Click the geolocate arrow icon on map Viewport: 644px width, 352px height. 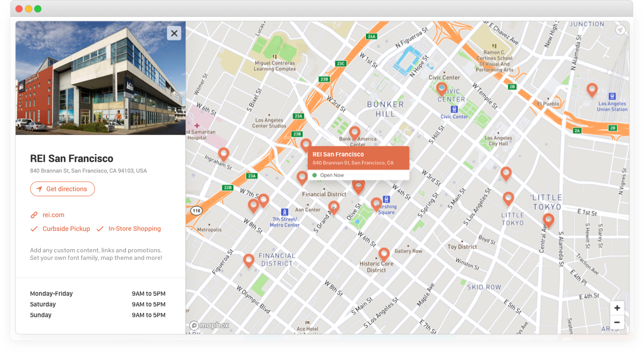(620, 30)
